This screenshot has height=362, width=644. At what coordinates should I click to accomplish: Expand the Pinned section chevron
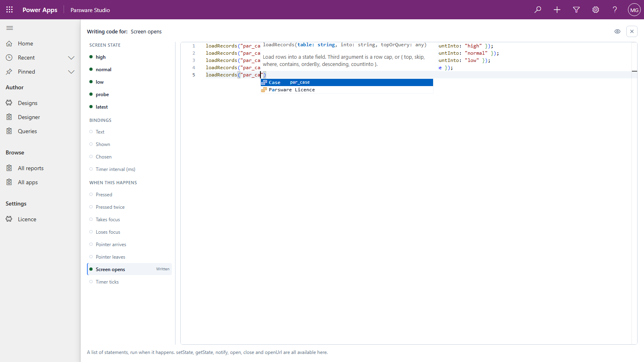71,72
